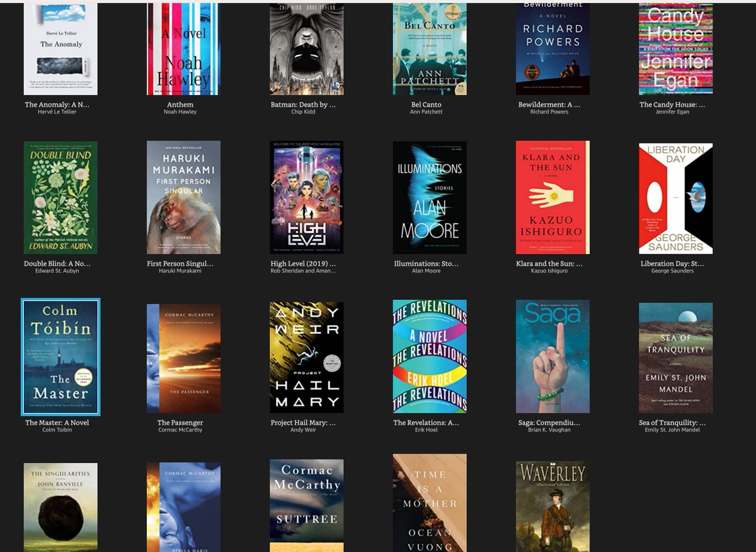Click the 'Klara and the Sun: ...' title
This screenshot has height=552, width=756.
click(x=549, y=263)
